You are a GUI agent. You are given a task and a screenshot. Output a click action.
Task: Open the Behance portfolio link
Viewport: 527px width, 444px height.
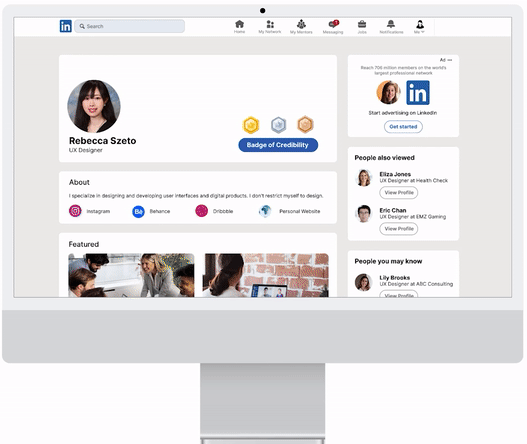(x=151, y=211)
